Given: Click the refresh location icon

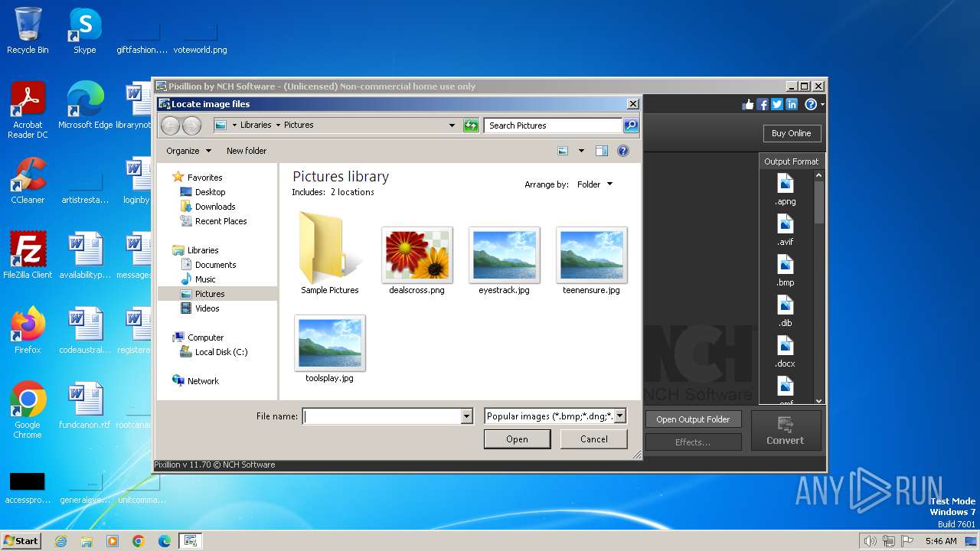Looking at the screenshot, I should click(x=471, y=126).
